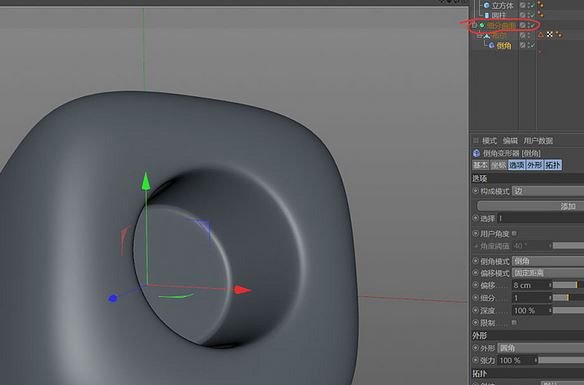
Task: Switch to the 坐标 tab
Action: [498, 165]
